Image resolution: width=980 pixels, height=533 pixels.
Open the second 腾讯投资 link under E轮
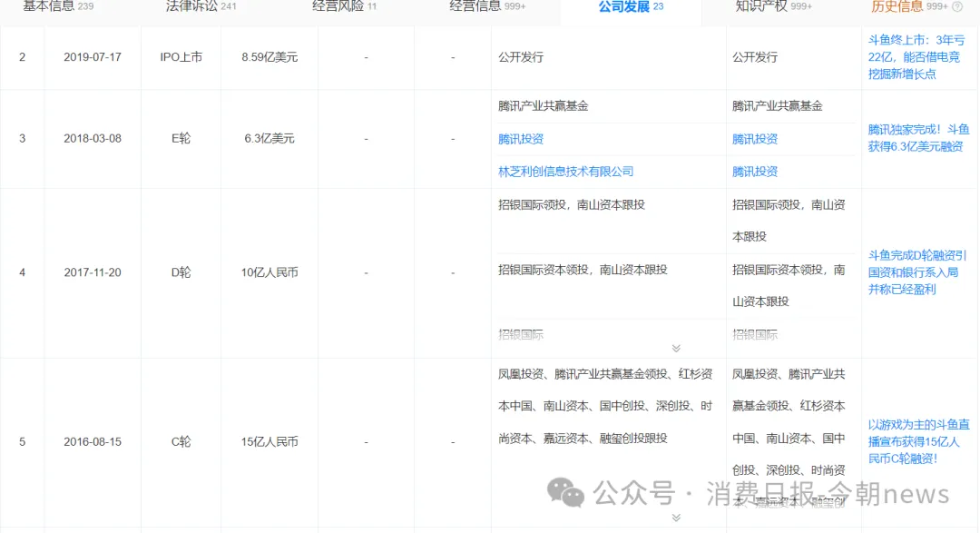(x=755, y=172)
